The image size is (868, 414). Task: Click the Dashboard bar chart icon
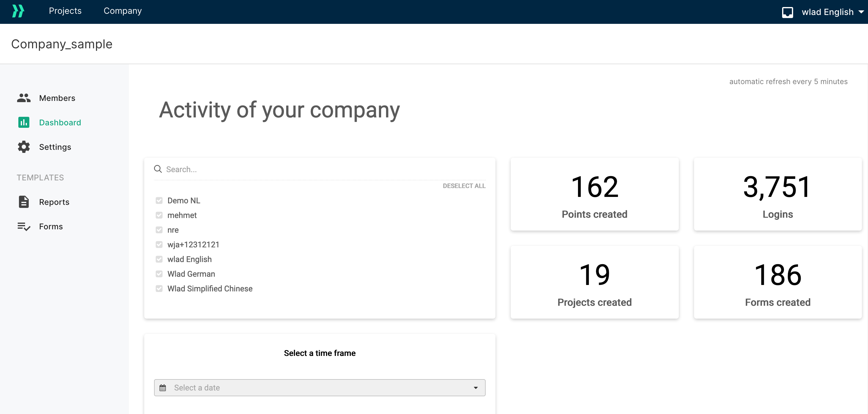pyautogui.click(x=24, y=122)
